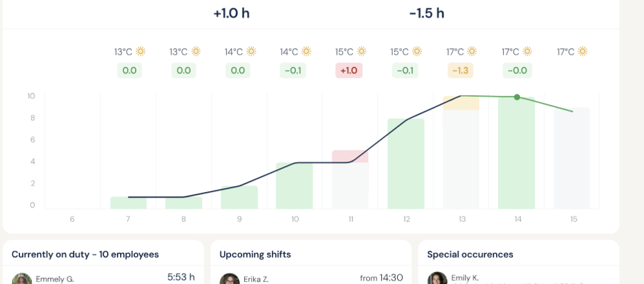Click the red overstaffing segment at hour 11

(350, 156)
